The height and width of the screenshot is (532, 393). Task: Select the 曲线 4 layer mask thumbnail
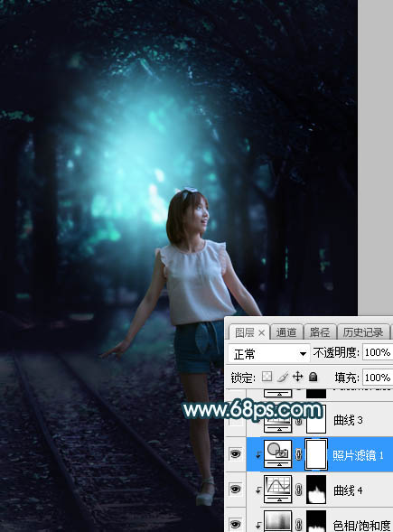[x=316, y=490]
